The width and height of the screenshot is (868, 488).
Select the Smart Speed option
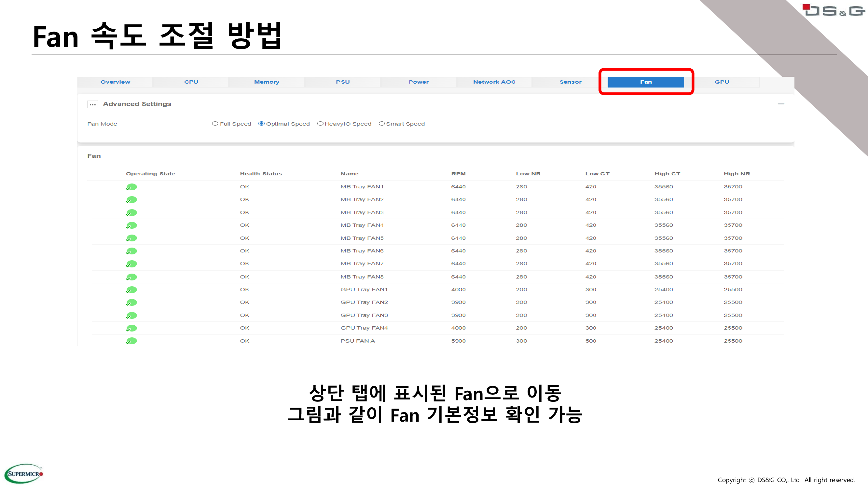click(381, 123)
